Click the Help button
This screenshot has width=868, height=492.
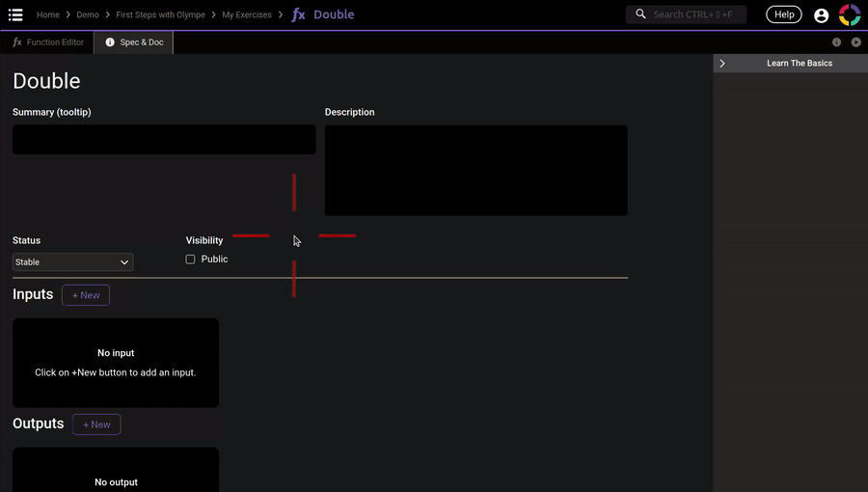[784, 14]
